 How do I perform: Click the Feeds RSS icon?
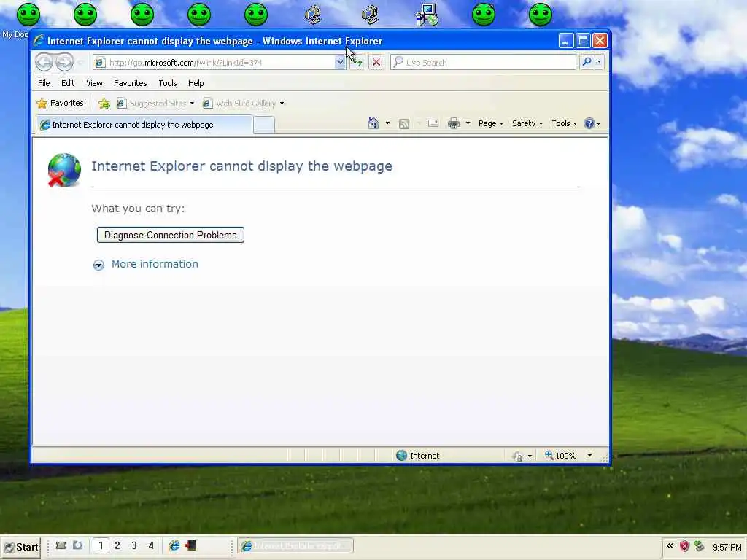404,124
